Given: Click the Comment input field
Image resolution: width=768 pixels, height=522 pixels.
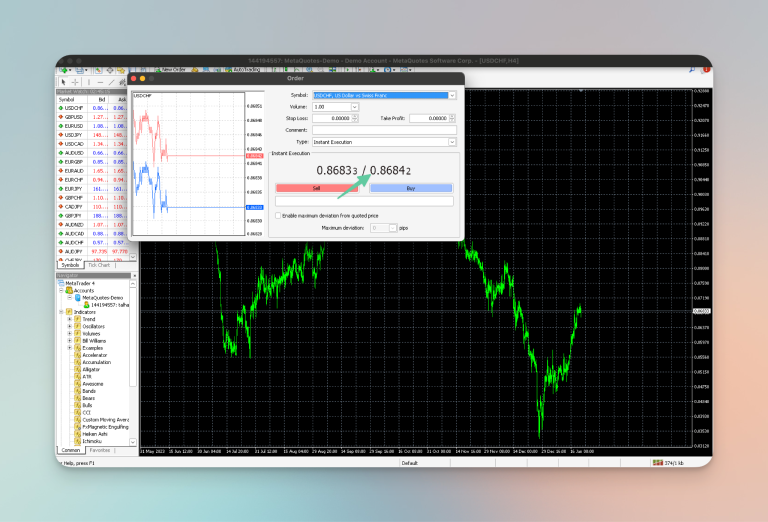Looking at the screenshot, I should (384, 130).
